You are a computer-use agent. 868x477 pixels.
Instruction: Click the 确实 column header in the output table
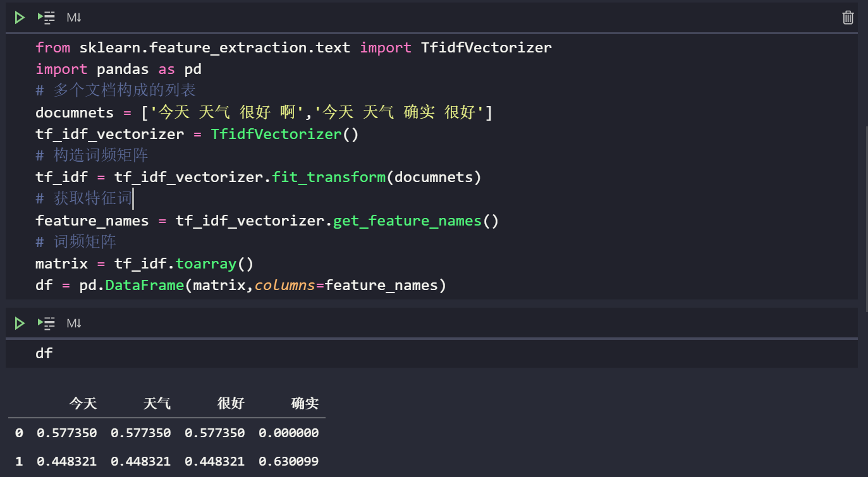coord(304,403)
